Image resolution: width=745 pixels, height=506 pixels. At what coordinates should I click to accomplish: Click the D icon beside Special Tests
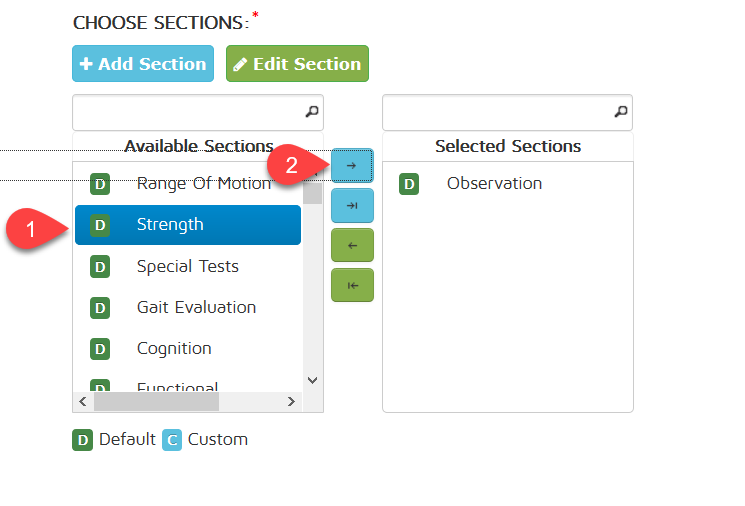click(100, 266)
